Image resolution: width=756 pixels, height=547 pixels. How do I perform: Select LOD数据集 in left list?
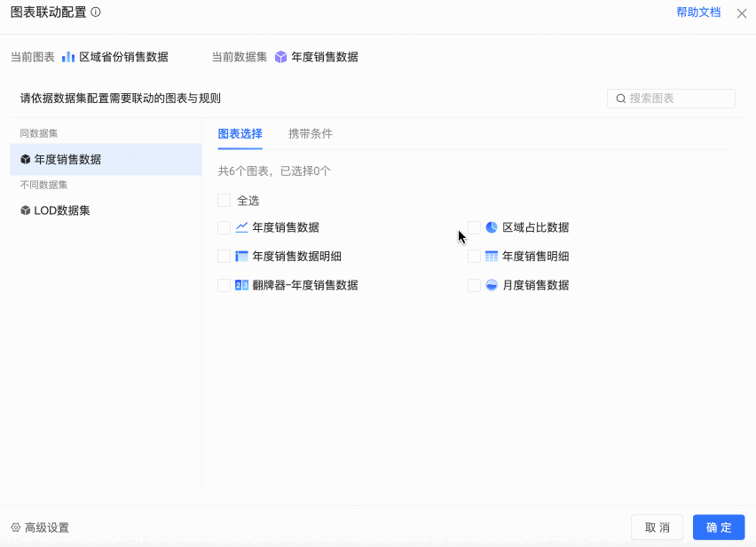[x=106, y=210]
